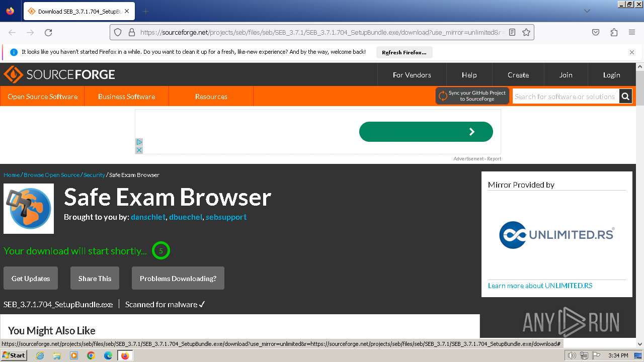Viewport: 644px width, 362px height.
Task: Open the Open Source Software tab
Action: pyautogui.click(x=42, y=97)
